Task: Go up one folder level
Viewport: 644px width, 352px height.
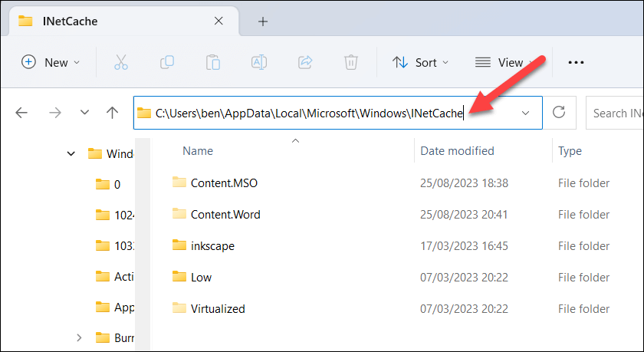Action: tap(112, 113)
